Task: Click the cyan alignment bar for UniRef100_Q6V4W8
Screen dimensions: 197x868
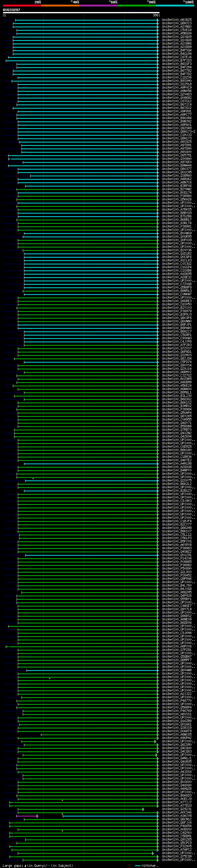Action: coord(93,670)
